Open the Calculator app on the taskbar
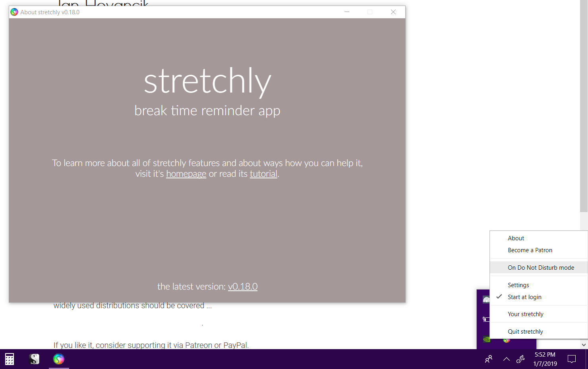This screenshot has height=369, width=588. tap(10, 359)
